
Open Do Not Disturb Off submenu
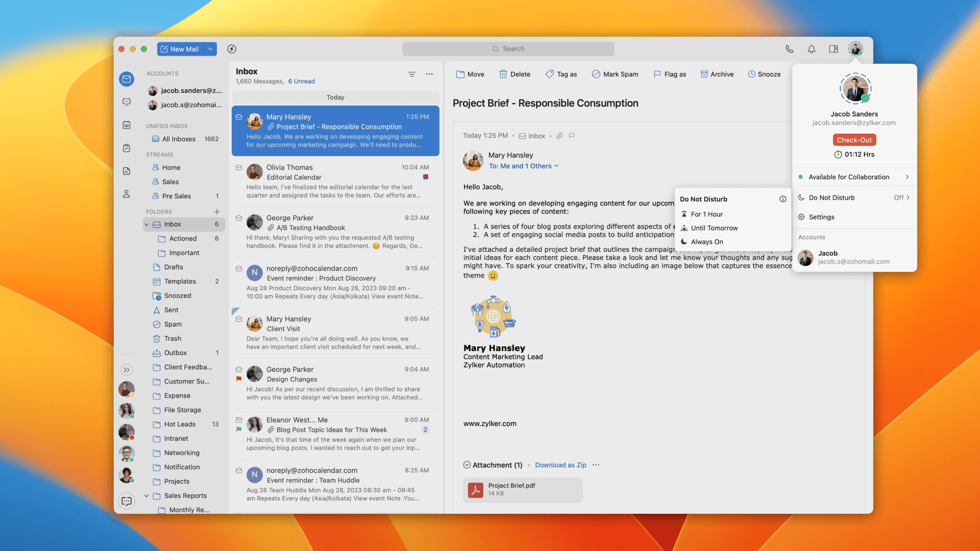click(x=854, y=197)
